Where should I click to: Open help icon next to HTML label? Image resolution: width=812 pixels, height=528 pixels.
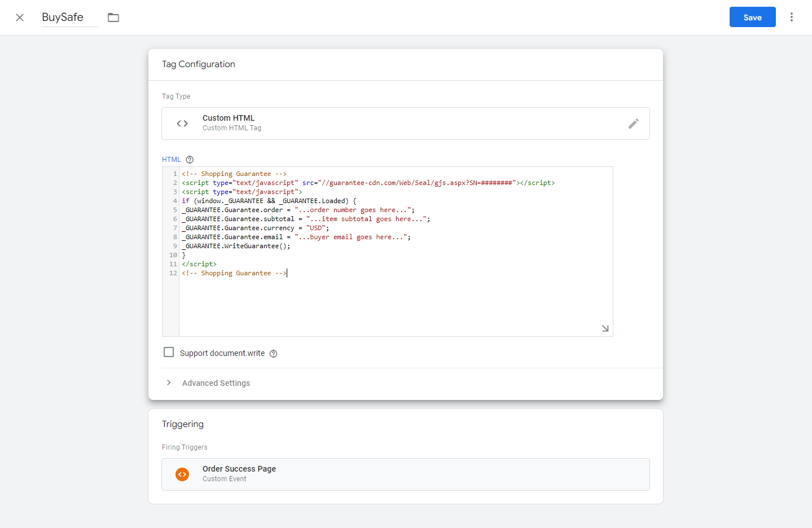[x=190, y=160]
